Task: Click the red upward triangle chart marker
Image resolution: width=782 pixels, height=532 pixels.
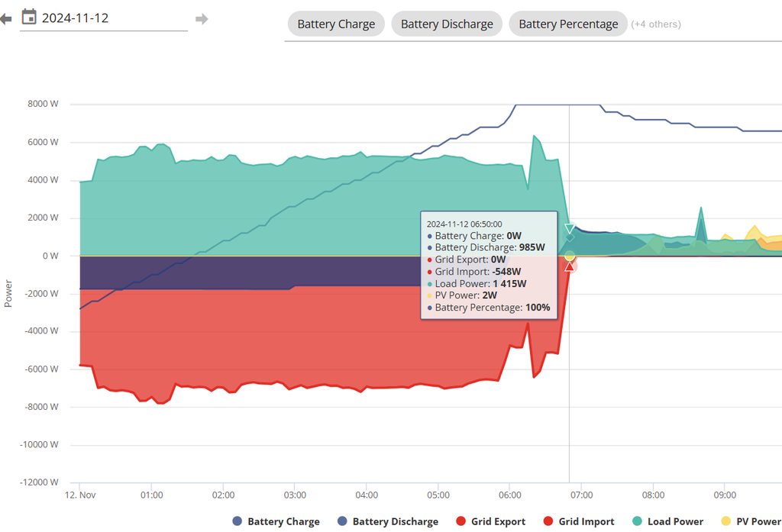Action: click(569, 266)
